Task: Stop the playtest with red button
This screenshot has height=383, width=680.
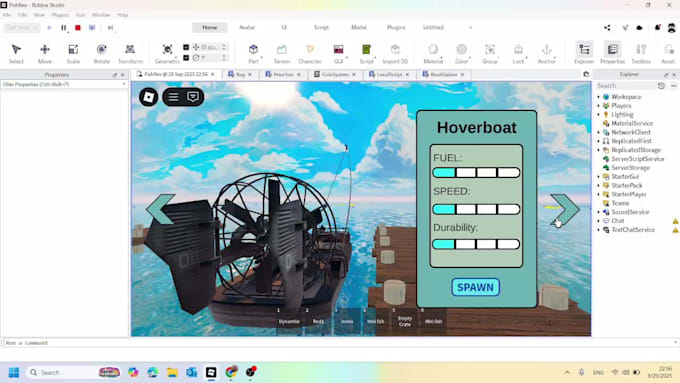Action: pyautogui.click(x=78, y=28)
